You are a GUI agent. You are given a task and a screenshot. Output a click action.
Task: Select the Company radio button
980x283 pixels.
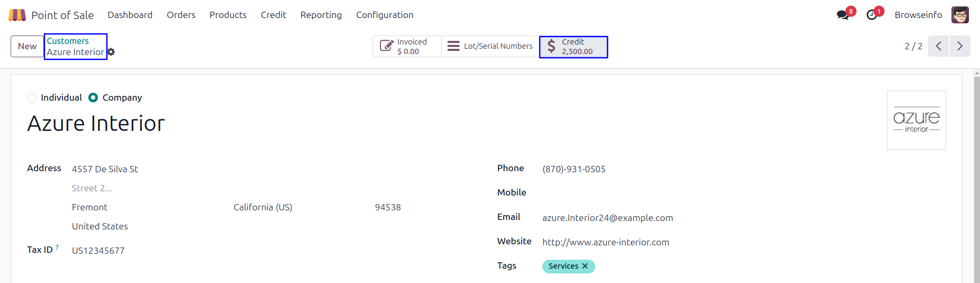coord(93,98)
